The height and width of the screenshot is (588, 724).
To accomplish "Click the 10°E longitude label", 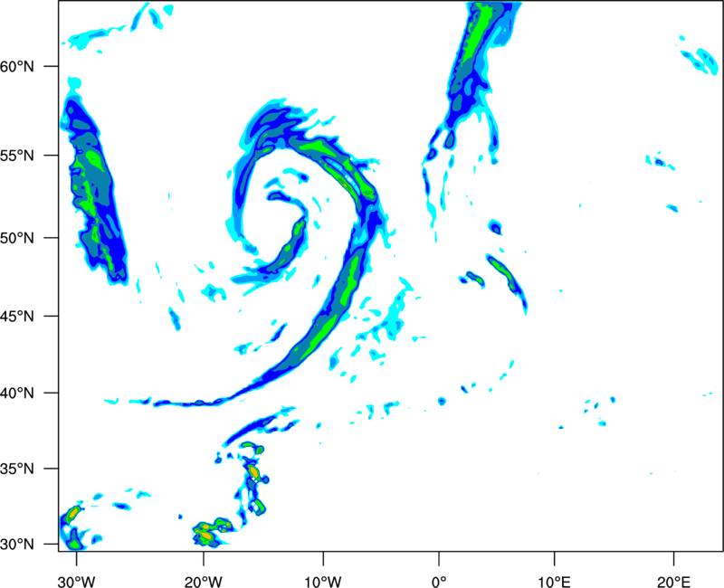I will 554,582.
